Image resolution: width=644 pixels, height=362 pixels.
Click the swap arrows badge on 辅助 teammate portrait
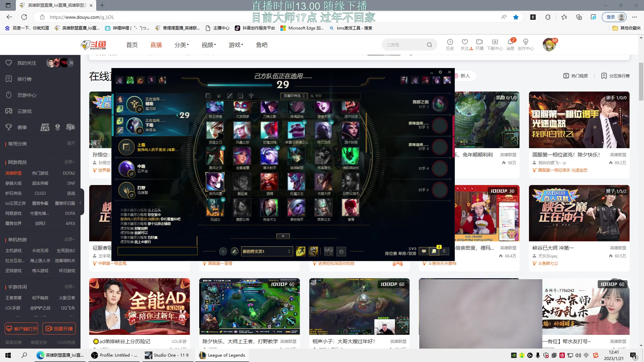point(140,110)
